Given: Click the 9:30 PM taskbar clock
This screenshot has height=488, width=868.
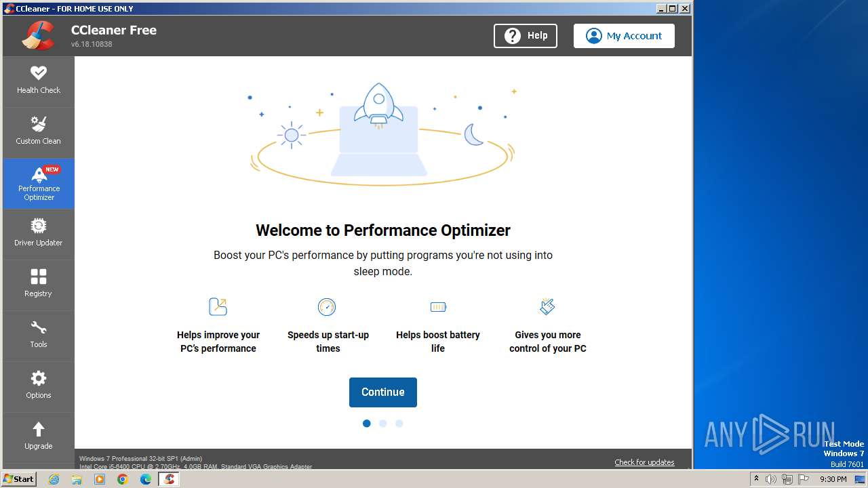Looking at the screenshot, I should point(833,479).
